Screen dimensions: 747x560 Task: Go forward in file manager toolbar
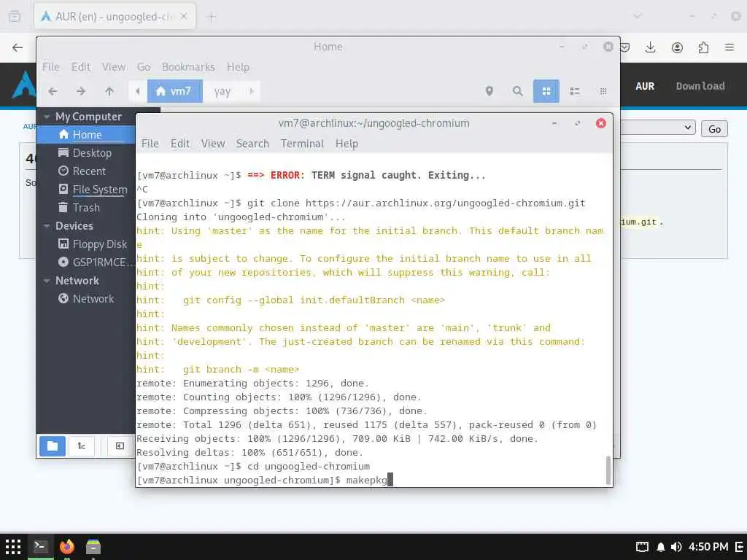(x=81, y=91)
